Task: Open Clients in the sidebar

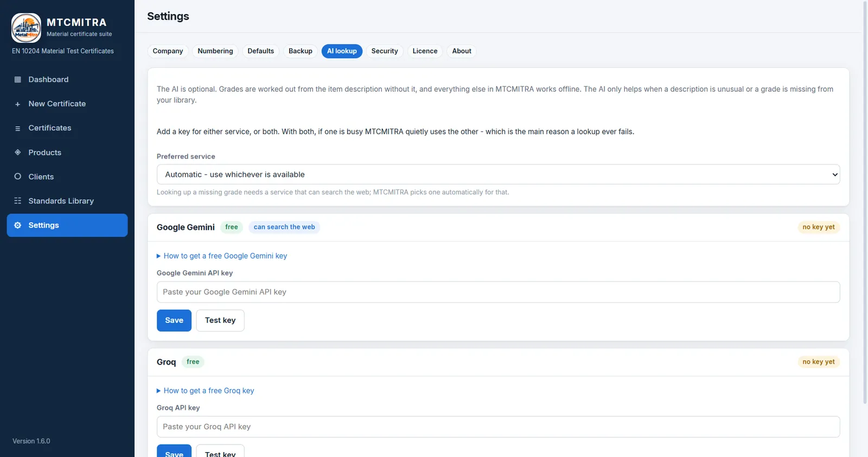Action: click(67, 177)
